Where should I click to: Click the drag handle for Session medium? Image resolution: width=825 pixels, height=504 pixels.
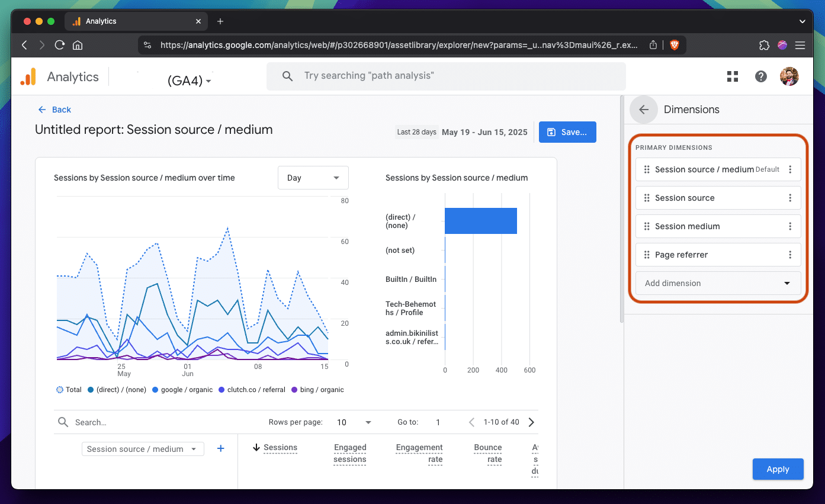click(x=647, y=226)
